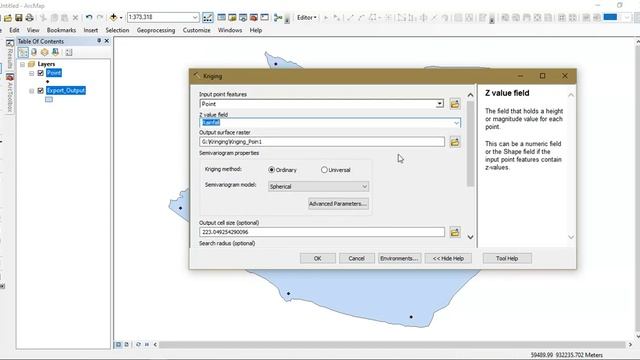Image resolution: width=640 pixels, height=360 pixels.
Task: Click Cancel in Kriging dialog
Action: (356, 258)
